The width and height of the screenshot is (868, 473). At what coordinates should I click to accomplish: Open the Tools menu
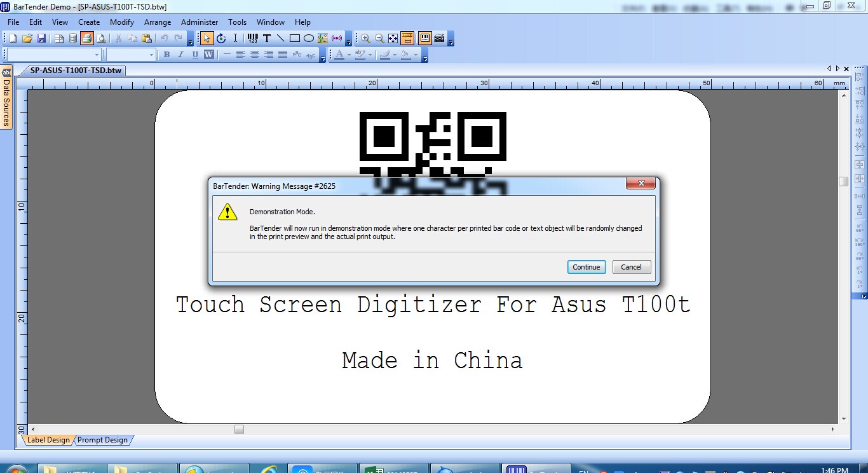tap(238, 22)
